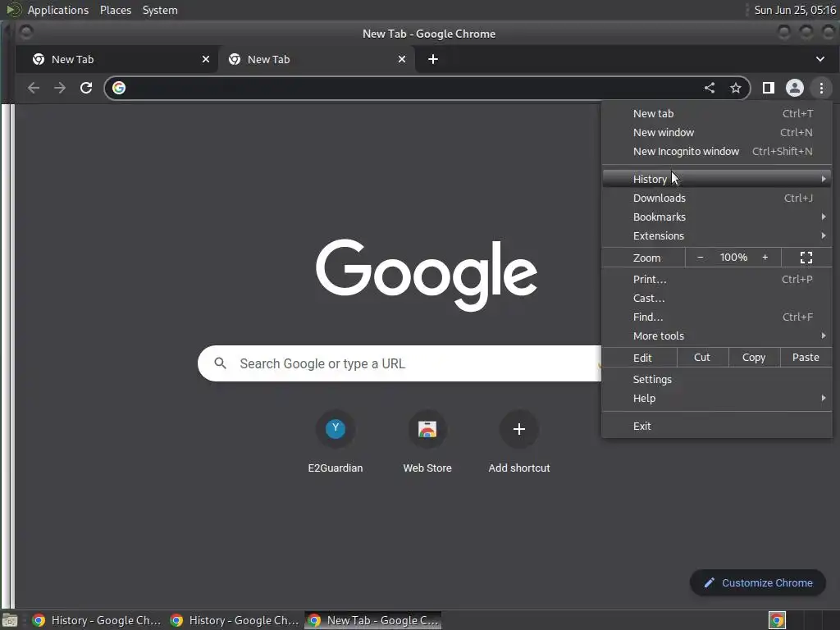Choose Exit from the menu
This screenshot has width=840, height=630.
717,427
